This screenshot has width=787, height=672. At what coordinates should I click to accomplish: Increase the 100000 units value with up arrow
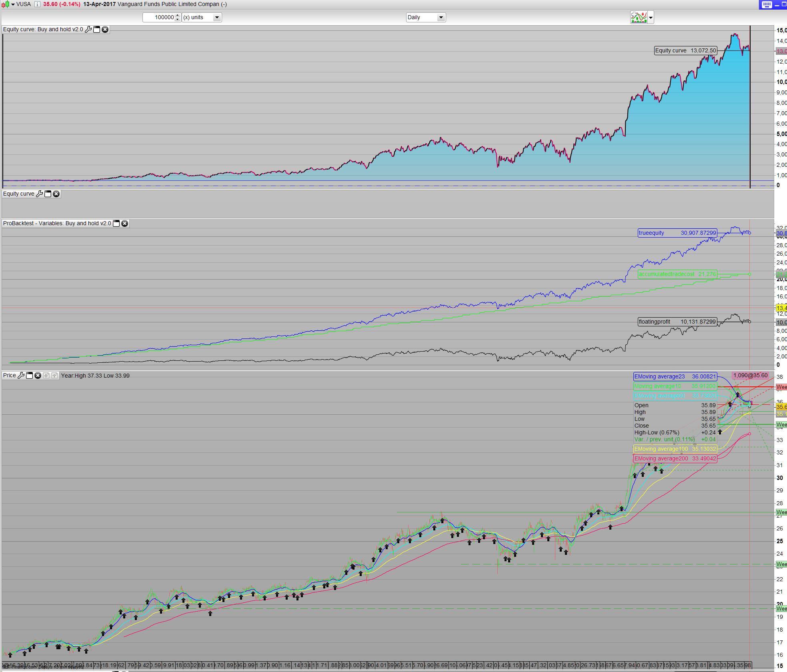[178, 15]
